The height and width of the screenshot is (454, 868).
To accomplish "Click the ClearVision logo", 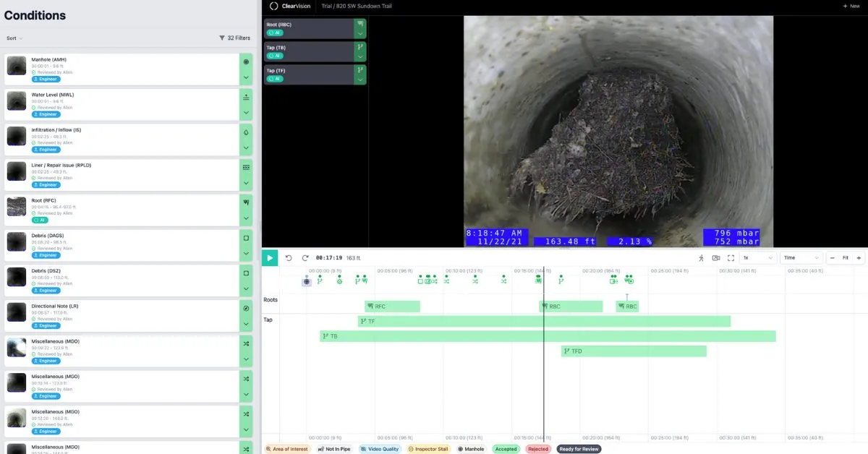I will 291,6.
